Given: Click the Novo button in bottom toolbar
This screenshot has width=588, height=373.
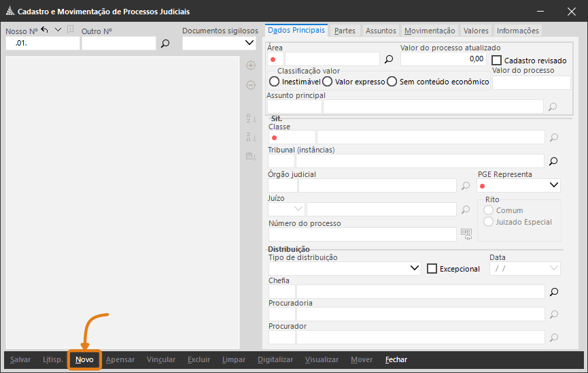Looking at the screenshot, I should click(x=84, y=359).
